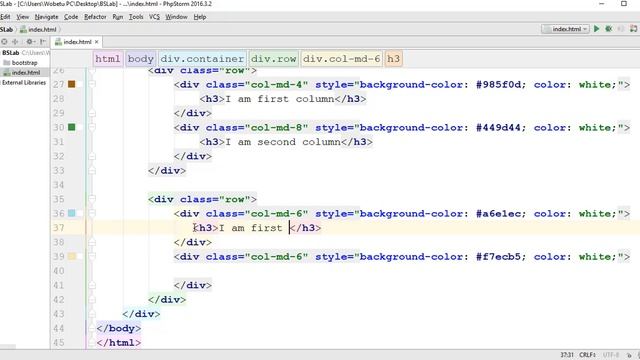
Task: Collapse the fold marker on line 30
Action: tap(92, 127)
